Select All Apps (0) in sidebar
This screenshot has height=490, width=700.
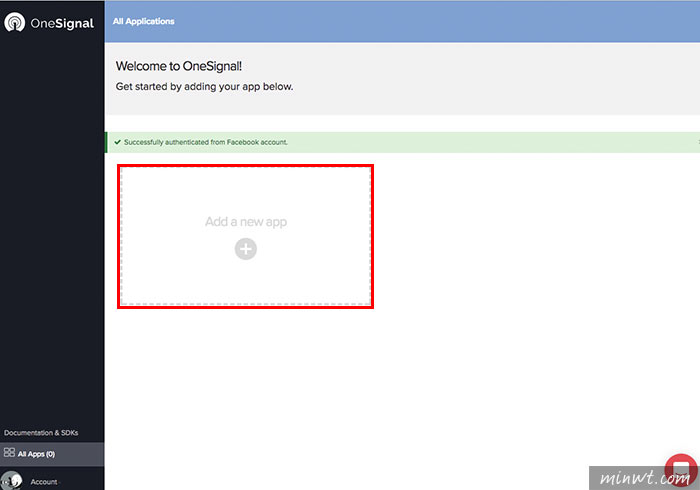coord(52,454)
